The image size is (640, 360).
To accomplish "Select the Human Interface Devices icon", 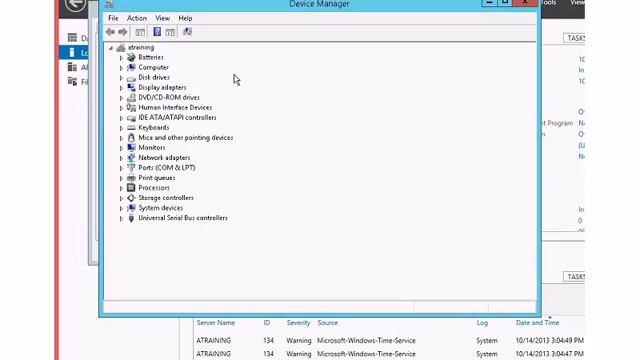I will pyautogui.click(x=131, y=107).
